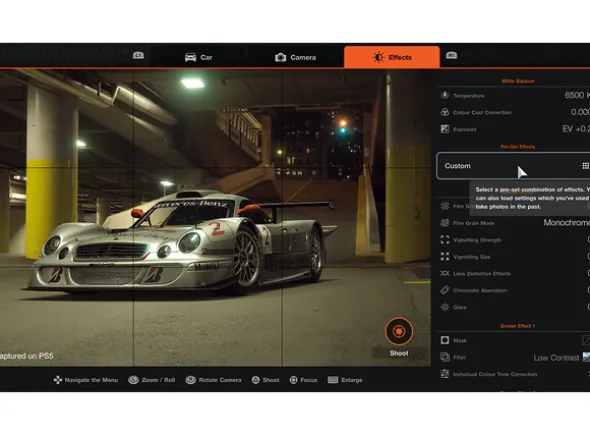
Task: Click the Temperature thermometer icon
Action: [x=445, y=95]
